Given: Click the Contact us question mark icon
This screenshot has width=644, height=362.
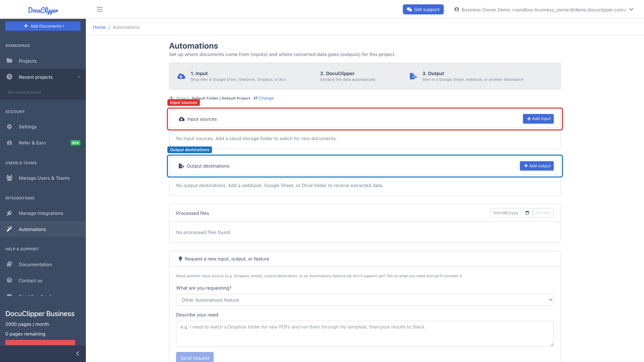Looking at the screenshot, I should pos(9,280).
